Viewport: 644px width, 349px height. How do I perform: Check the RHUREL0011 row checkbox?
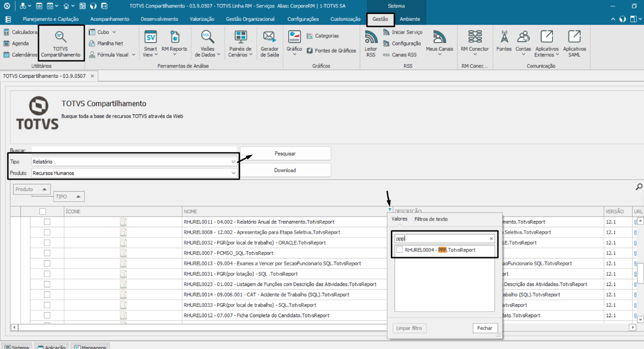(47, 222)
